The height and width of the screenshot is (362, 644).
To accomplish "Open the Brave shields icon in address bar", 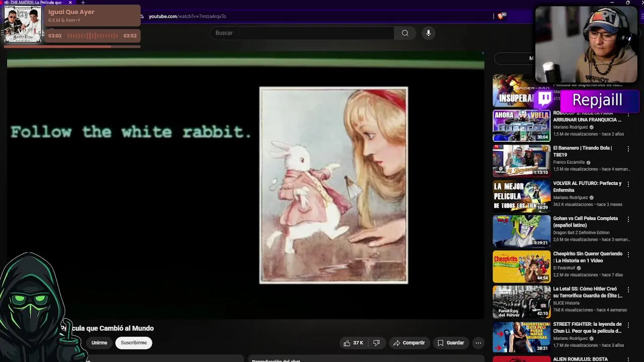I will tap(500, 16).
